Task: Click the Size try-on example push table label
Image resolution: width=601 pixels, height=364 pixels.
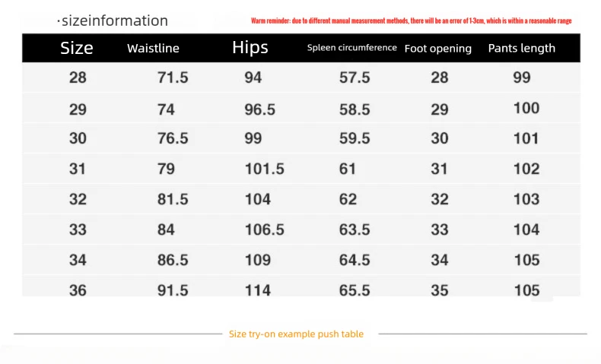Action: pyautogui.click(x=296, y=334)
